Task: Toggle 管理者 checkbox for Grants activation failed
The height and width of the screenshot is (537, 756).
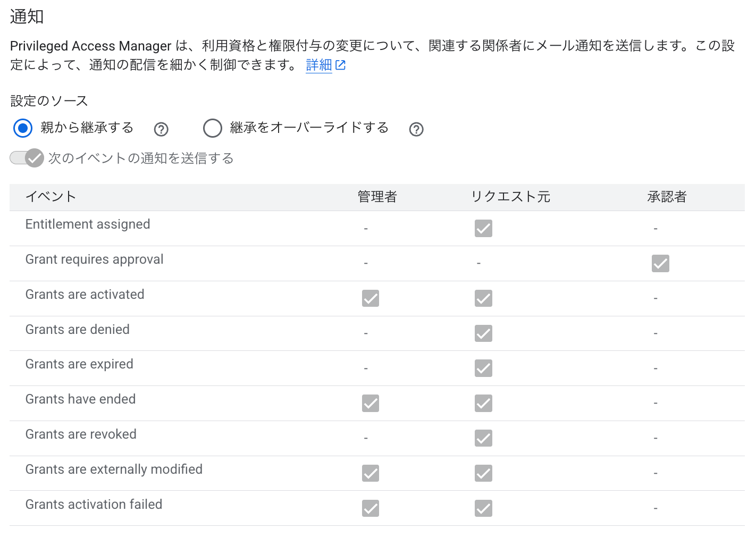Action: tap(371, 508)
